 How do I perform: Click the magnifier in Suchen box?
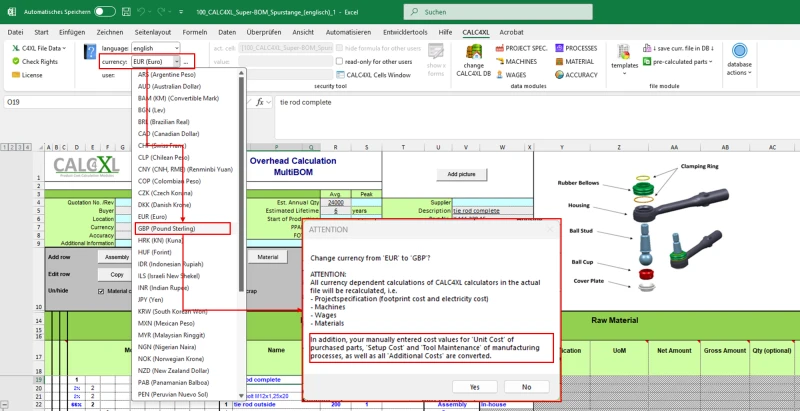pos(414,12)
